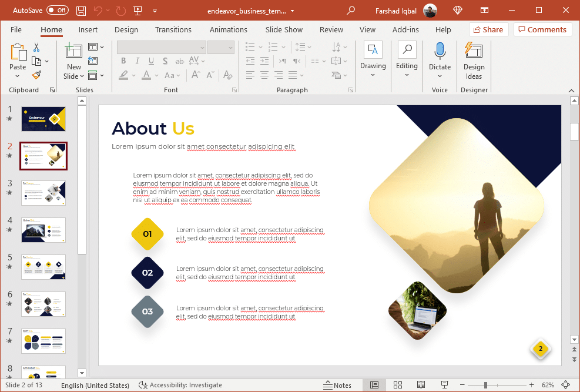Image resolution: width=580 pixels, height=392 pixels.
Task: Switch to the Slide Show tab
Action: click(x=284, y=29)
